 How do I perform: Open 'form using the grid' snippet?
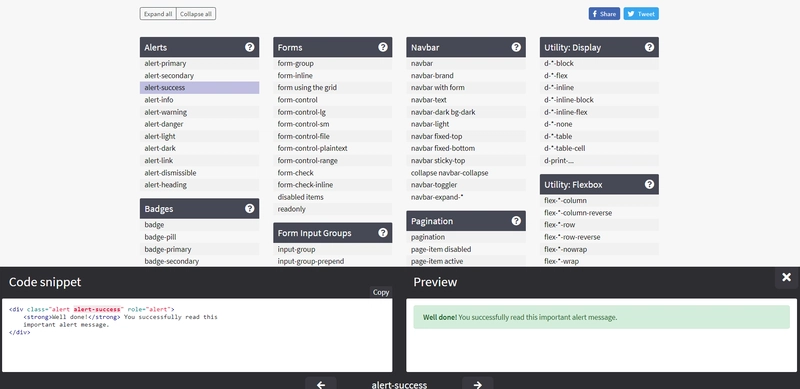point(333,87)
